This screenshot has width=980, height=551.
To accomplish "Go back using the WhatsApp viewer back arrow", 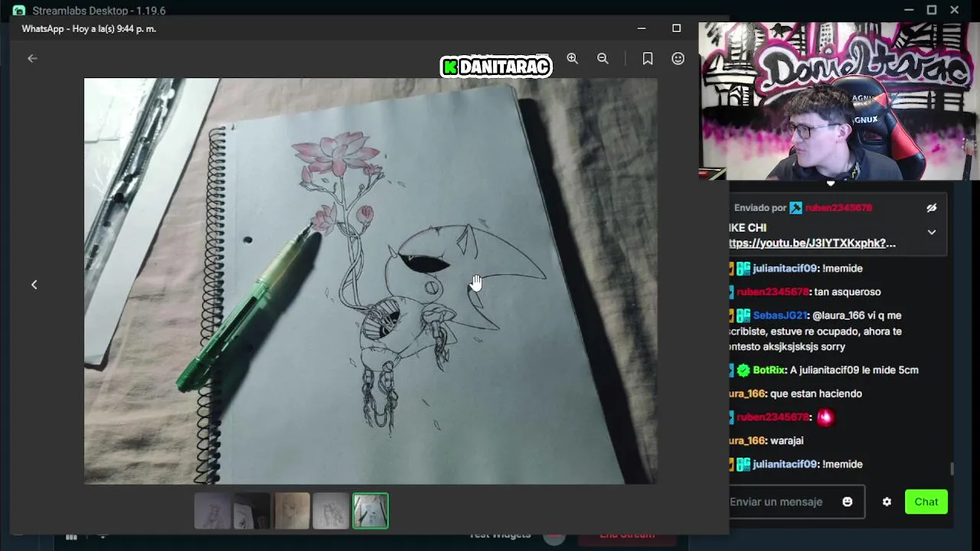I will pos(32,58).
